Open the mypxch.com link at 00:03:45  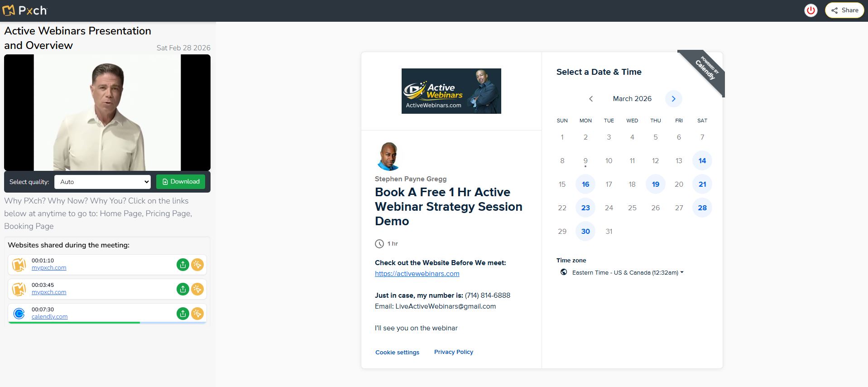pos(49,292)
